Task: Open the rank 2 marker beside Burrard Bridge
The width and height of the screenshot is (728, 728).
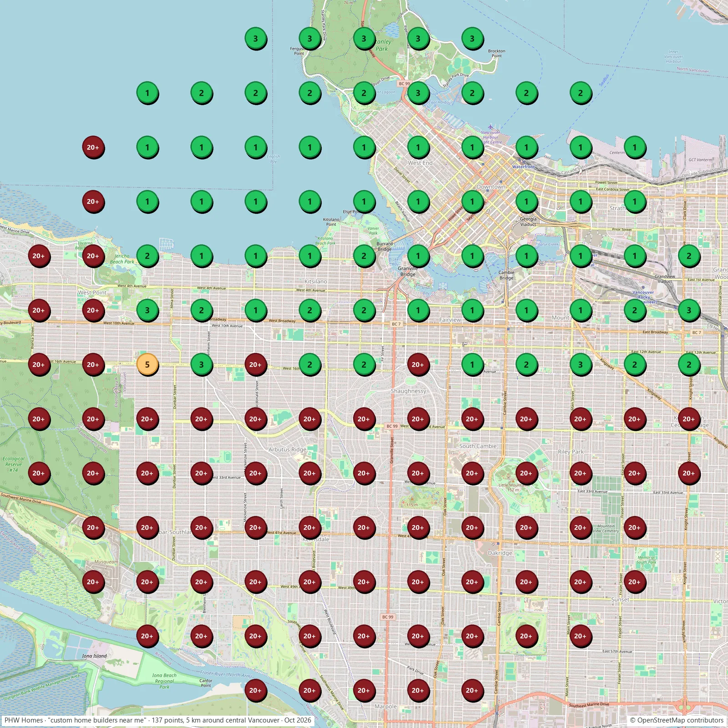Action: coord(364,256)
